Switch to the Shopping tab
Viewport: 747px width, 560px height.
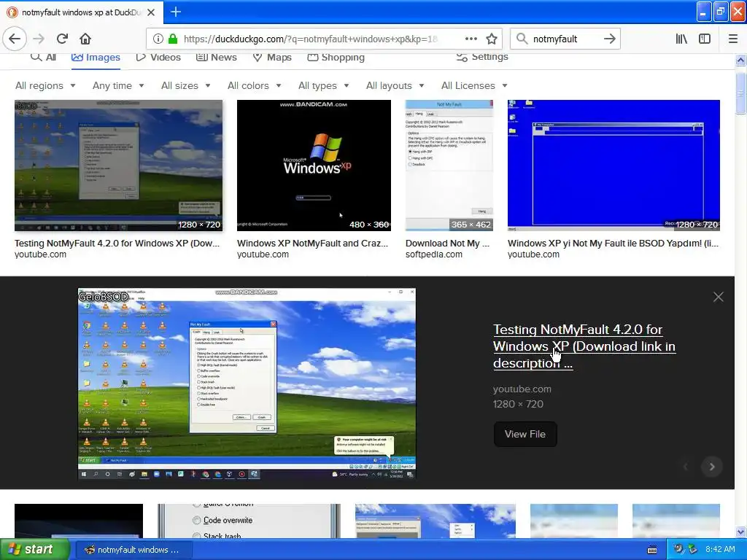coord(336,57)
